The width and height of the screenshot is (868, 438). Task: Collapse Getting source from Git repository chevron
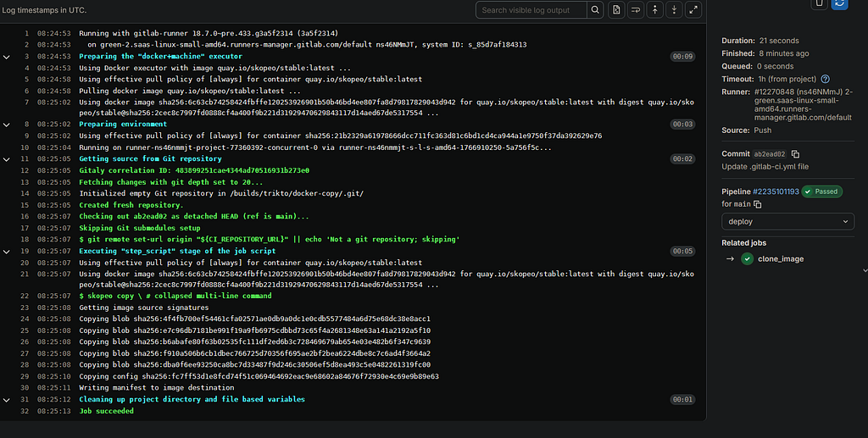pos(7,158)
